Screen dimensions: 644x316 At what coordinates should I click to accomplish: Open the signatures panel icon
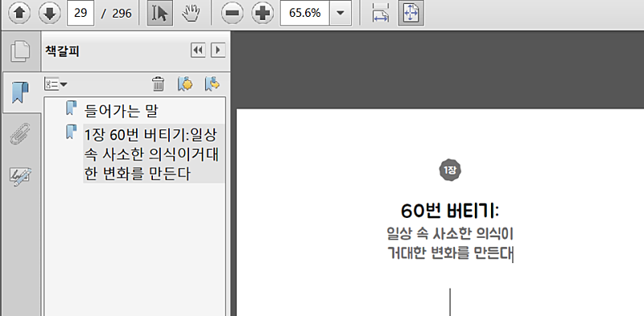pos(21,176)
